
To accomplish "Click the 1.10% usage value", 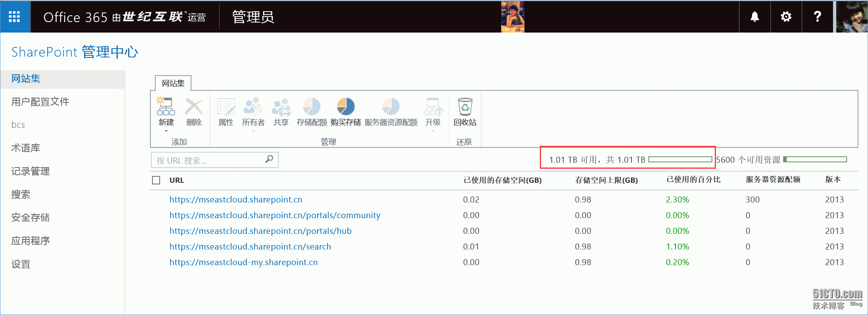I will tap(677, 246).
